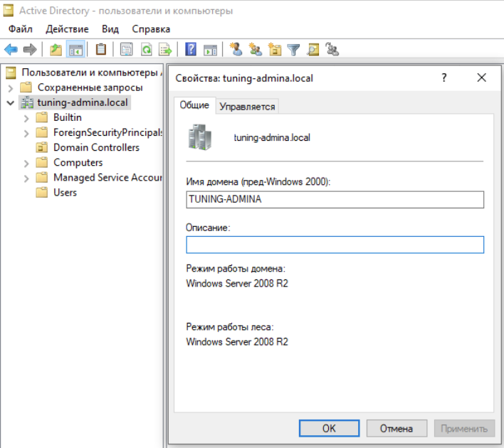Click the domain servers icon in the dialog
Viewport: 504px width, 448px height.
pos(200,137)
